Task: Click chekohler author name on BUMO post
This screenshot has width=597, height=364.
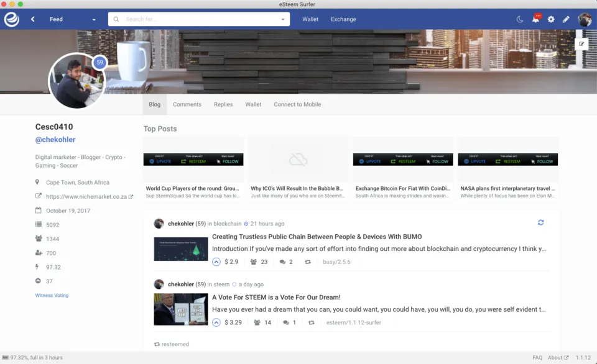Action: (181, 224)
